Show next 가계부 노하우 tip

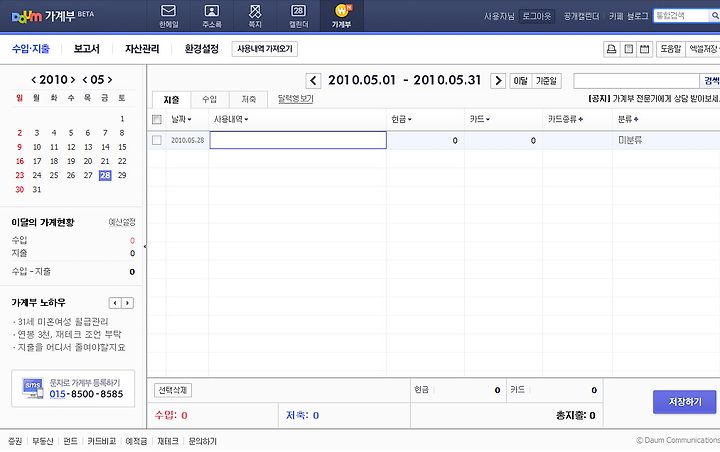tap(128, 303)
